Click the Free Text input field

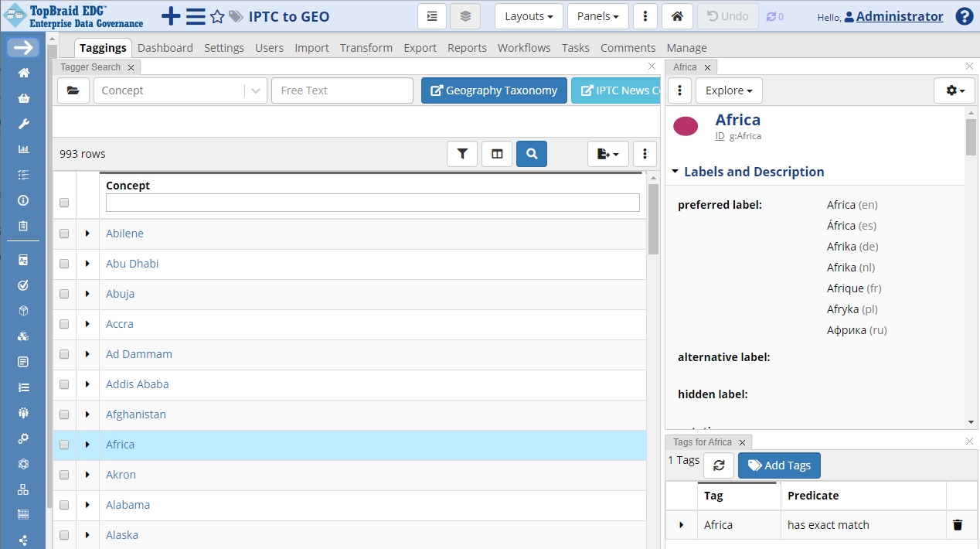342,90
